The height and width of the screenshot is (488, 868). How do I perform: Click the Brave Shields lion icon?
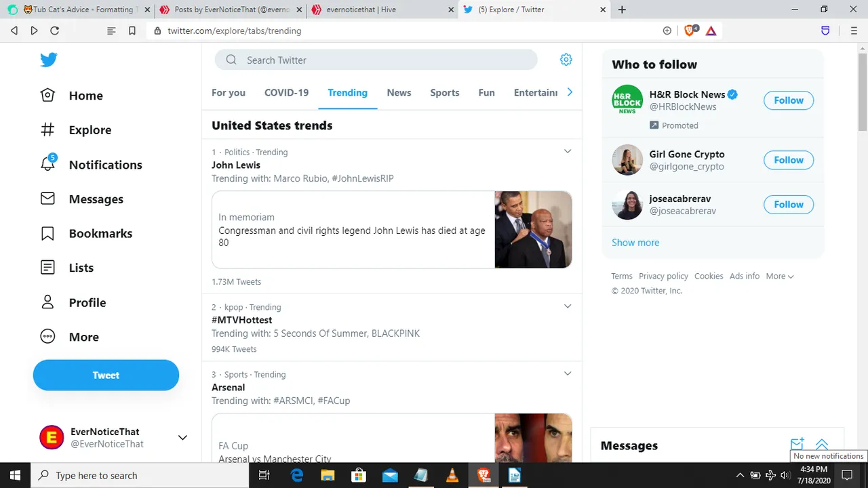pyautogui.click(x=690, y=30)
